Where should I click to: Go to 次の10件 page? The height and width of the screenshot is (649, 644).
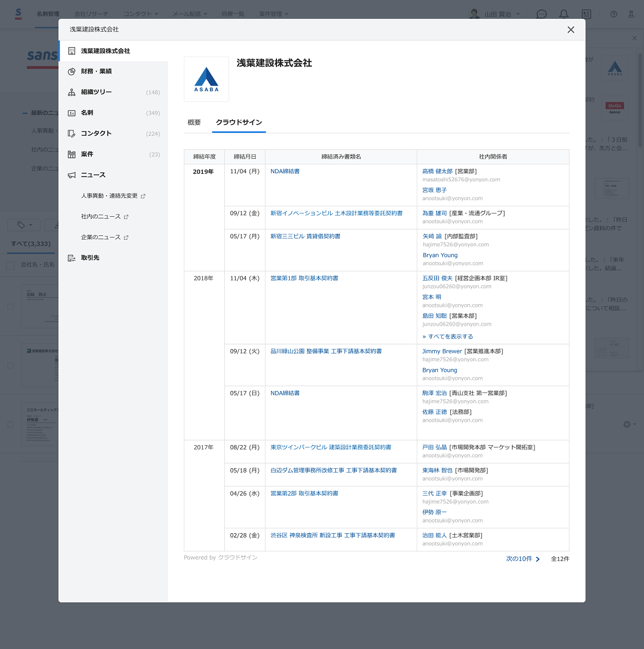coord(519,559)
